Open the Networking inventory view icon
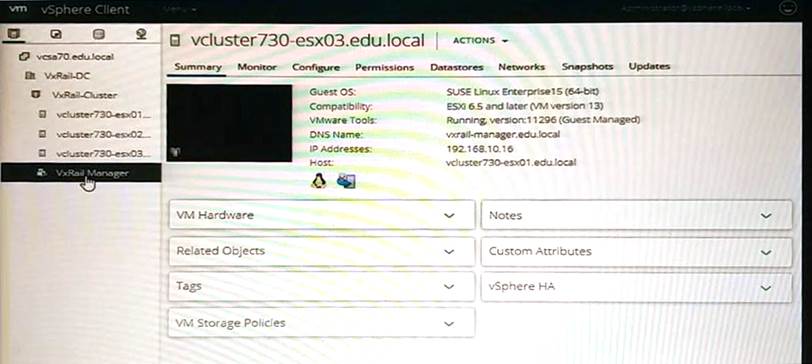The image size is (812, 364). coord(141,34)
